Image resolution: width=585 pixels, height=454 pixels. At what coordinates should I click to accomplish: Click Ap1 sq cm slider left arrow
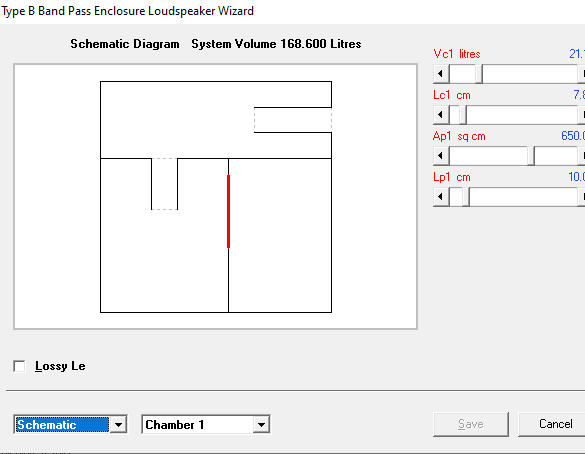[x=441, y=156]
